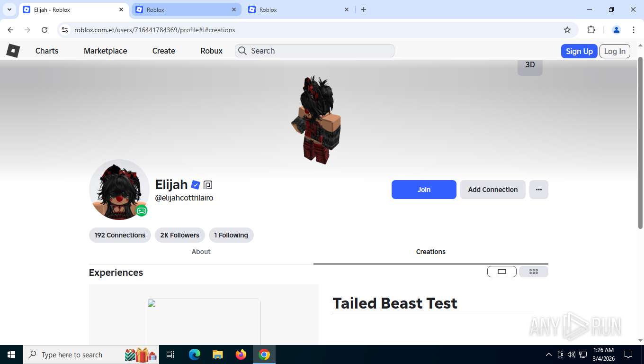Click the address bar URL

coord(155,30)
